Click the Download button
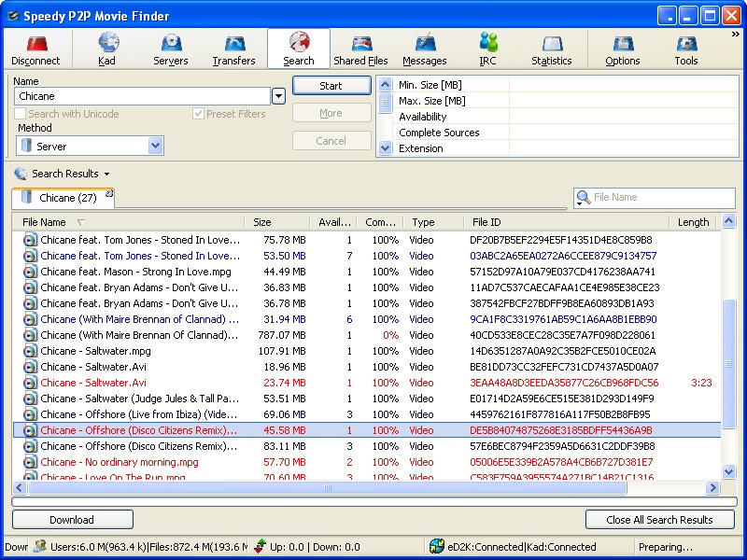This screenshot has height=560, width=747. tap(73, 520)
